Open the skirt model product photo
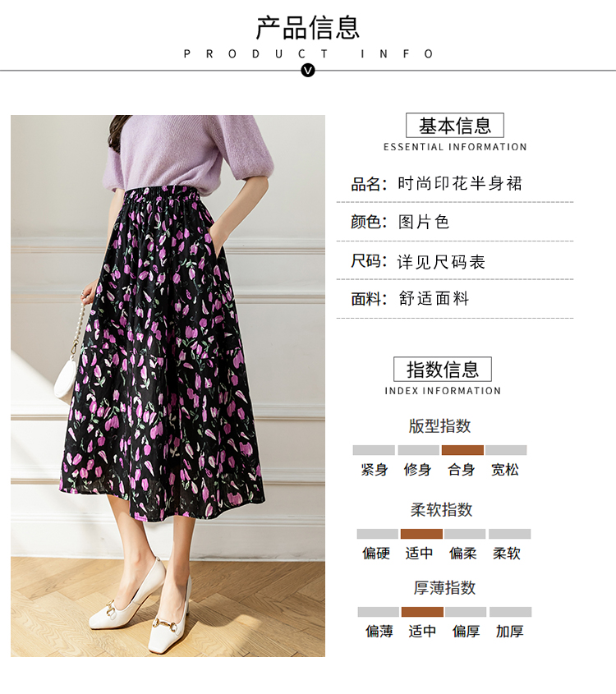Image resolution: width=616 pixels, height=694 pixels. tap(168, 385)
